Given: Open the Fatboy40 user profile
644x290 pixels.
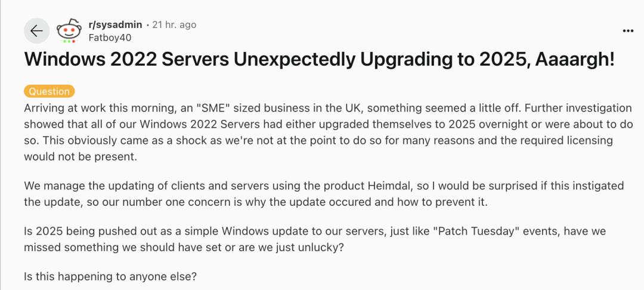Looking at the screenshot, I should pyautogui.click(x=110, y=38).
